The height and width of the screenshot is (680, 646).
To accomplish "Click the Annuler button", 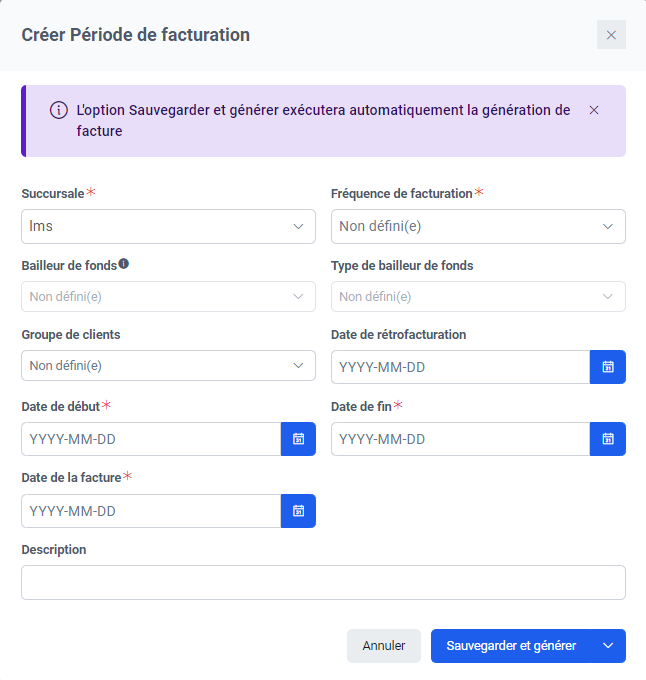I will [x=384, y=646].
